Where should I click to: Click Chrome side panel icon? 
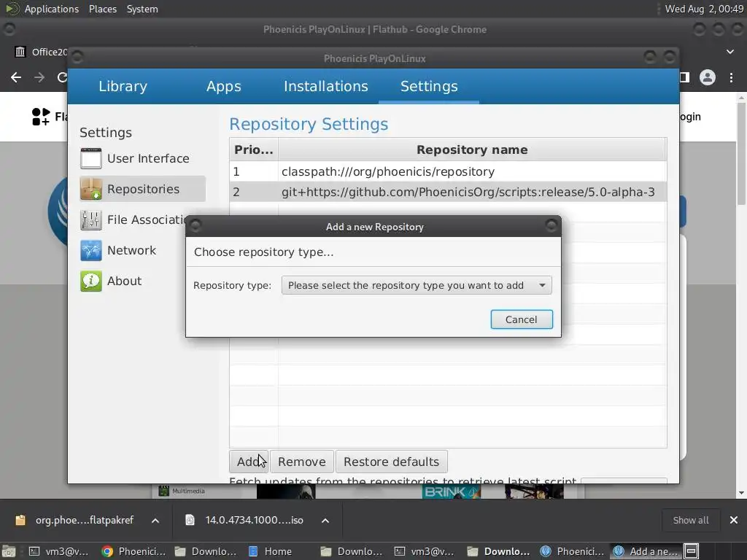684,77
